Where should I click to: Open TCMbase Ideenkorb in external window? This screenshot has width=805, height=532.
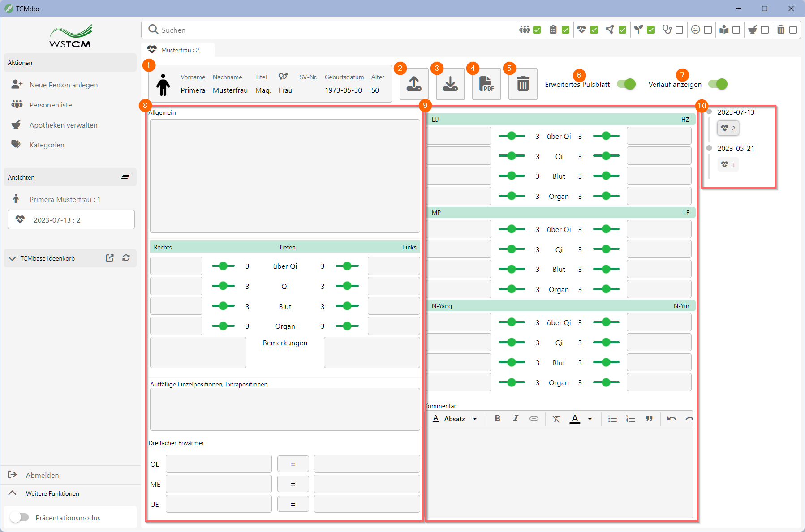(x=110, y=258)
